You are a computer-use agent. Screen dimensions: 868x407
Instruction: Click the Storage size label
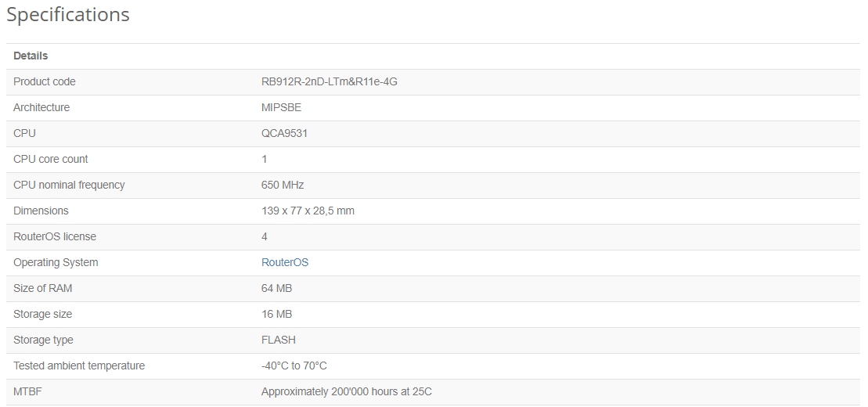click(43, 314)
